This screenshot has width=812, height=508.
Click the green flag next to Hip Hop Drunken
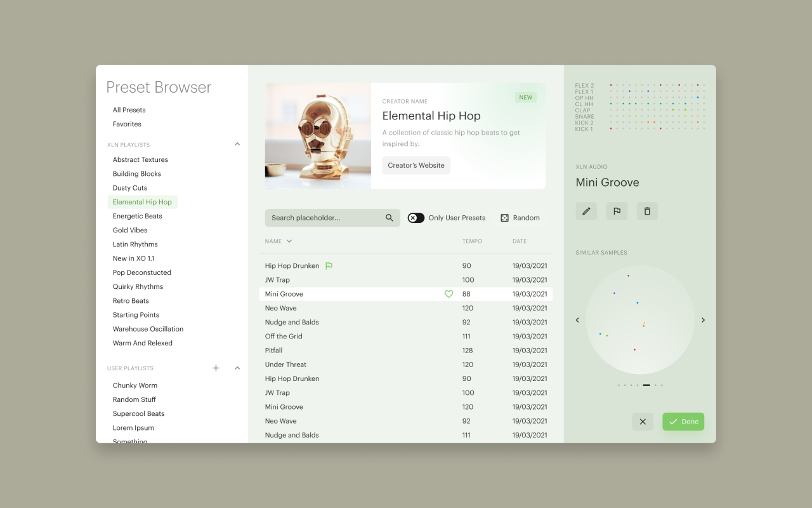(x=329, y=266)
